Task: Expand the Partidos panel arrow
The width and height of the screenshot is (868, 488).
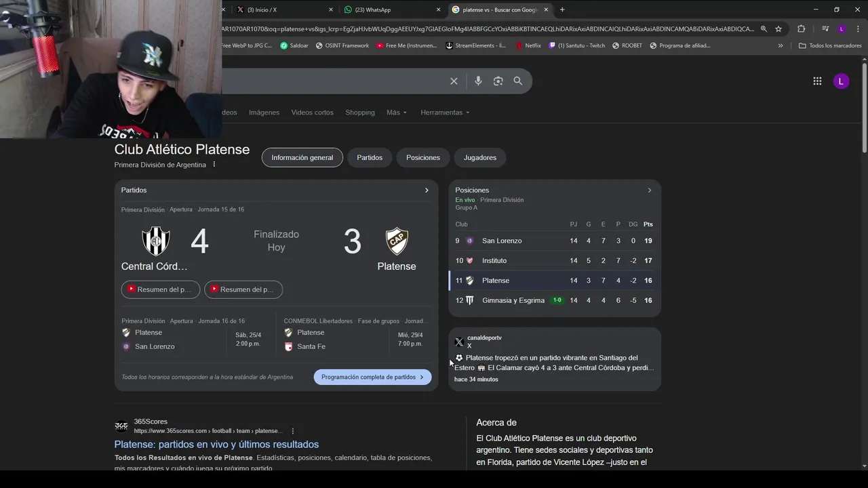Action: 427,190
